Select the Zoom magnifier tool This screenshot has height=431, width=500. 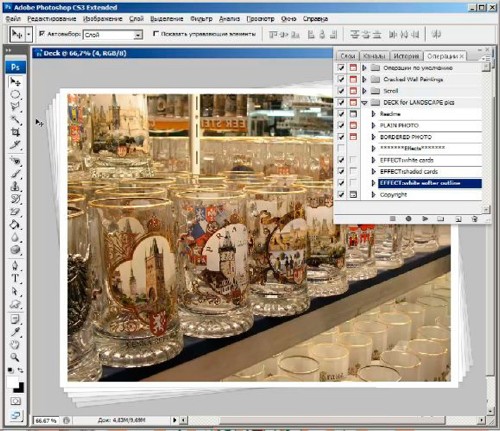15,357
